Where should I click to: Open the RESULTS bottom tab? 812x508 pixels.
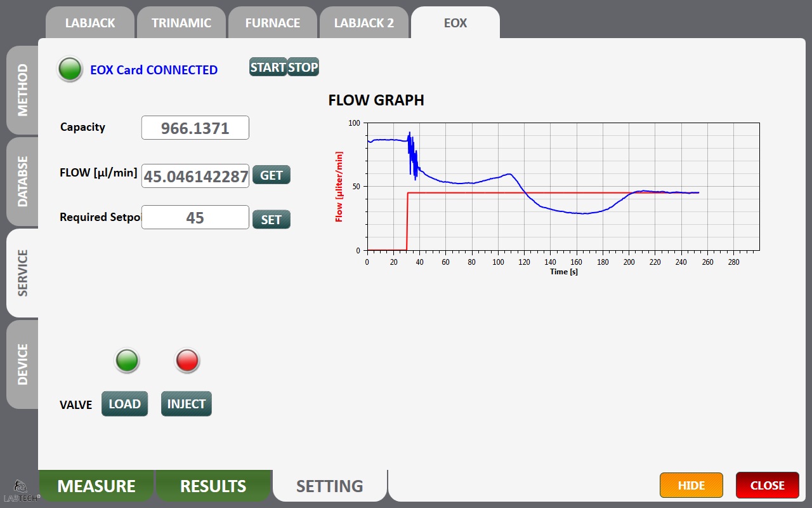(213, 486)
